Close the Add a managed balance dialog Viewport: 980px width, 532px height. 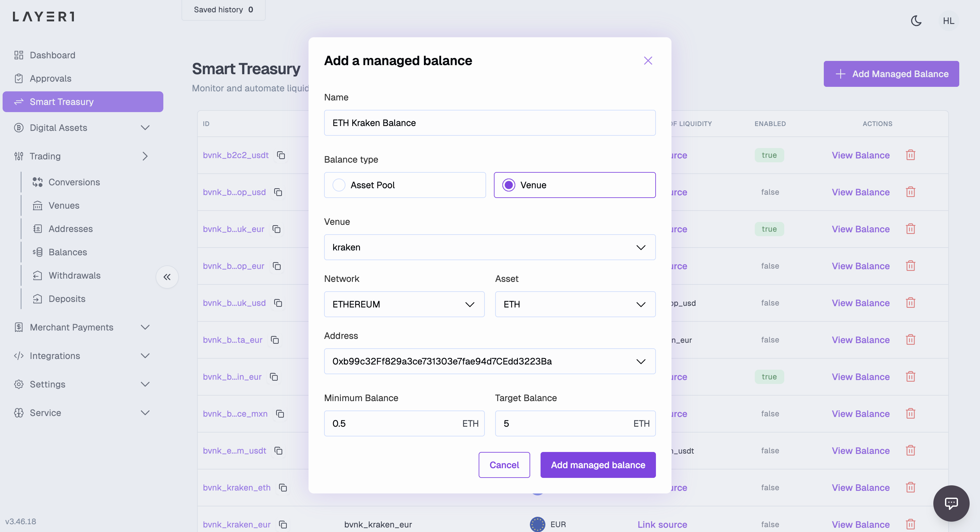(x=648, y=61)
